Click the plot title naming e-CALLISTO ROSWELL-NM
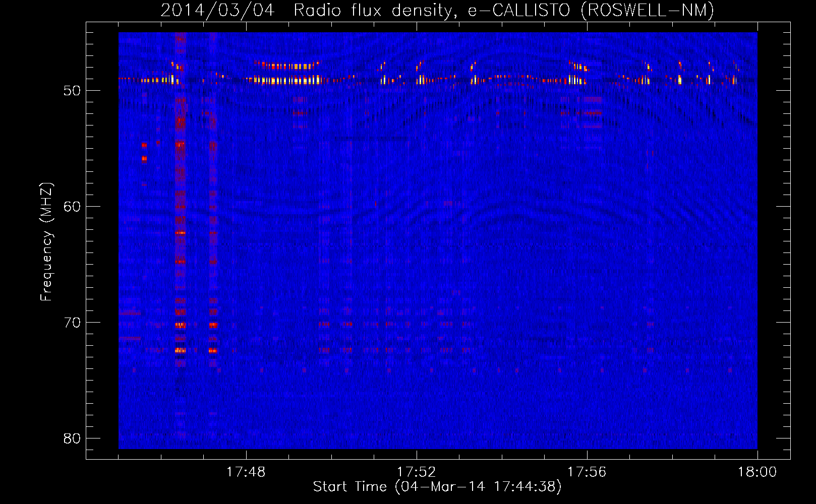The height and width of the screenshot is (504, 816). tap(437, 10)
